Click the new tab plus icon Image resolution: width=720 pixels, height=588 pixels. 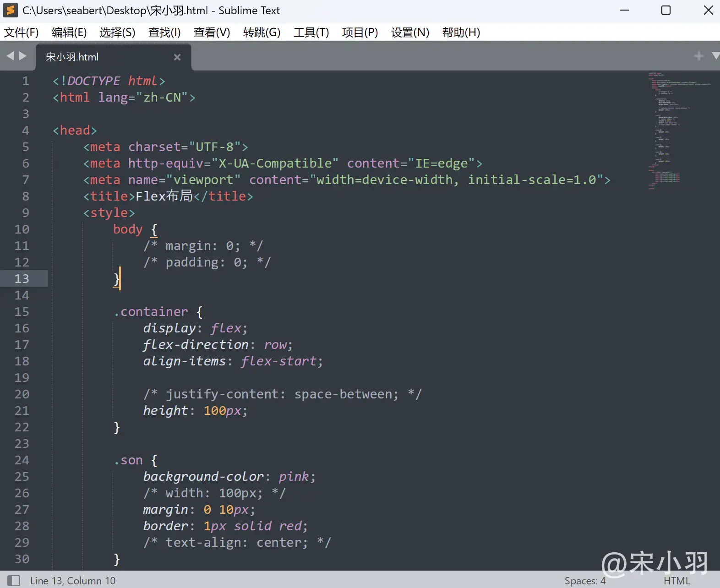pyautogui.click(x=698, y=56)
